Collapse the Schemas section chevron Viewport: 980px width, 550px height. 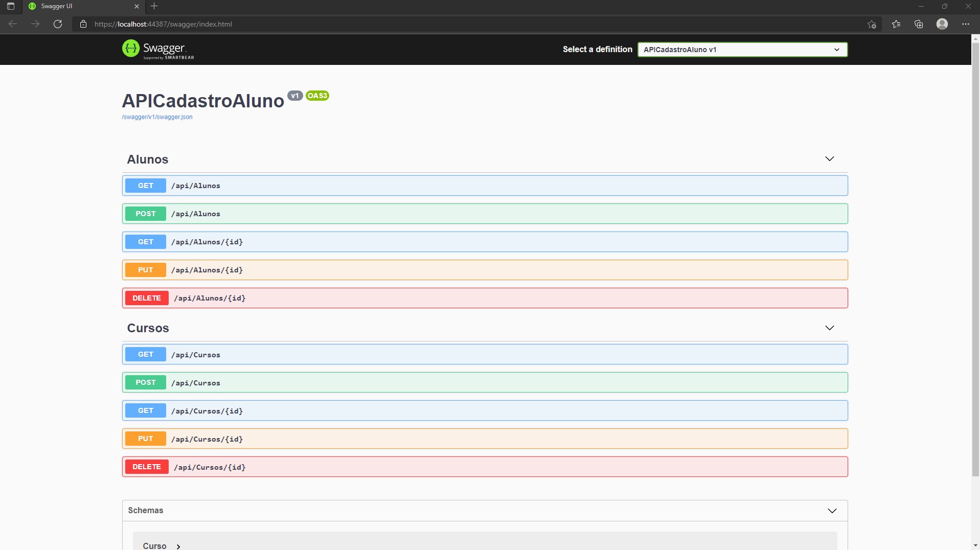(x=832, y=511)
